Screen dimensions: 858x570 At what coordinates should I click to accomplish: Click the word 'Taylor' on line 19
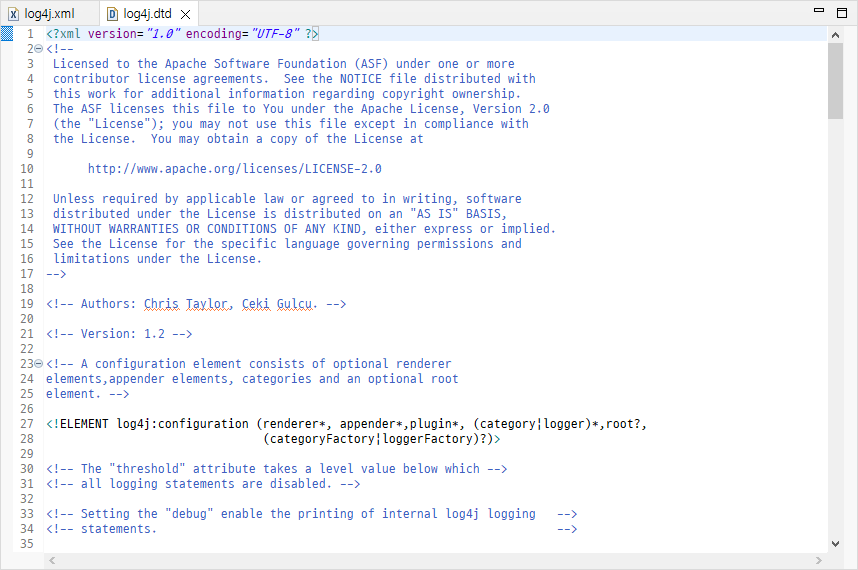pyautogui.click(x=207, y=304)
